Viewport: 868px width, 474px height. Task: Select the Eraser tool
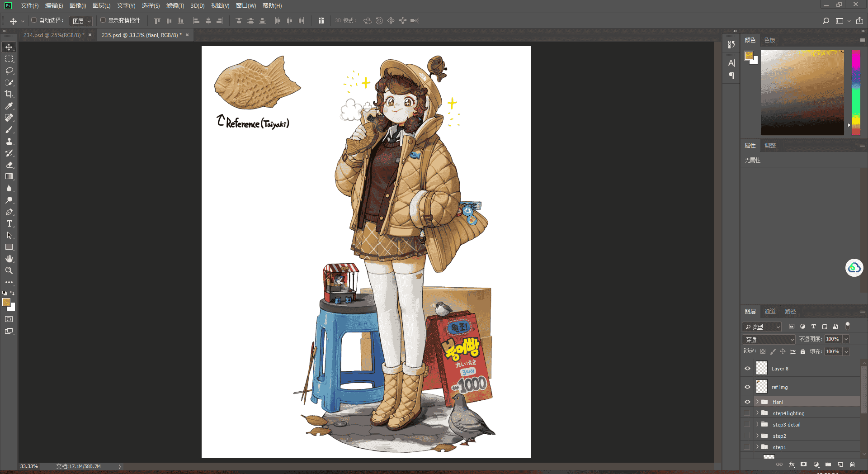(x=9, y=165)
